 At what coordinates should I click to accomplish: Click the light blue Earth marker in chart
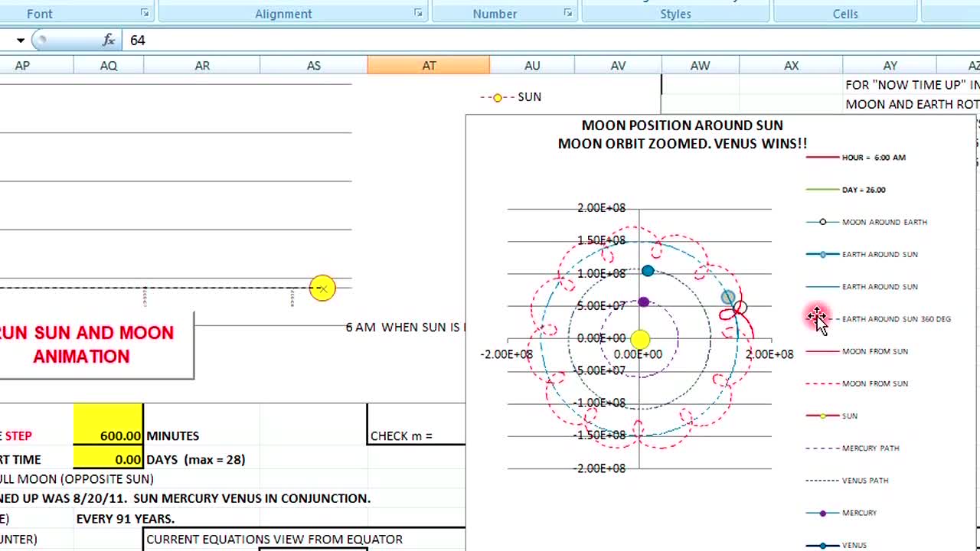point(728,297)
